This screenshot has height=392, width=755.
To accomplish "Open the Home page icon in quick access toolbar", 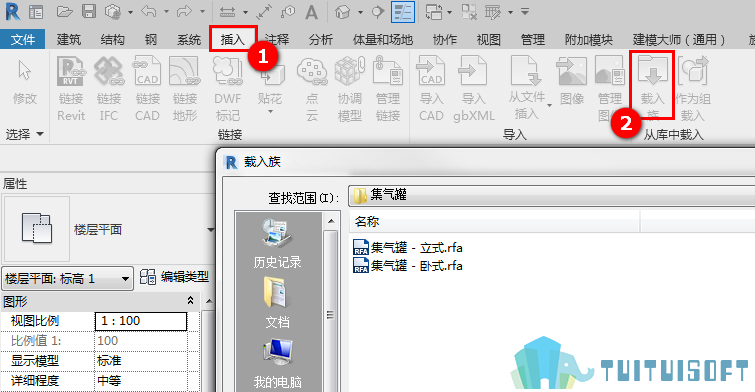I will (36, 12).
